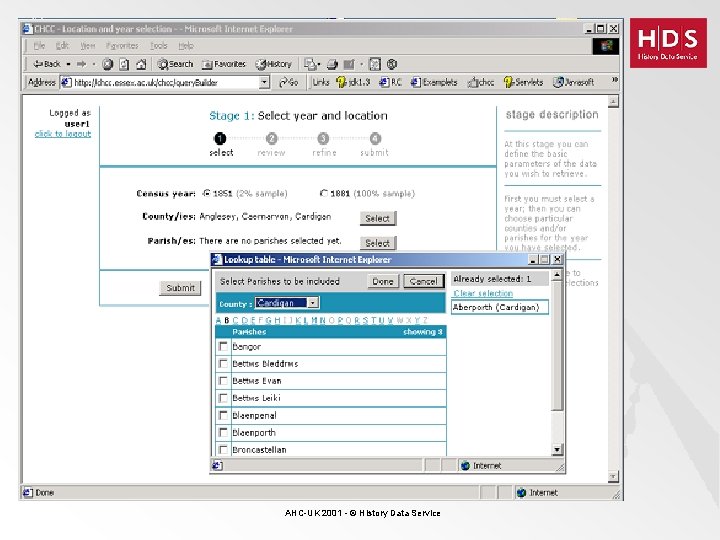Click the stage 1 select circle
Viewport: 720px width, 540px height.
click(220, 138)
